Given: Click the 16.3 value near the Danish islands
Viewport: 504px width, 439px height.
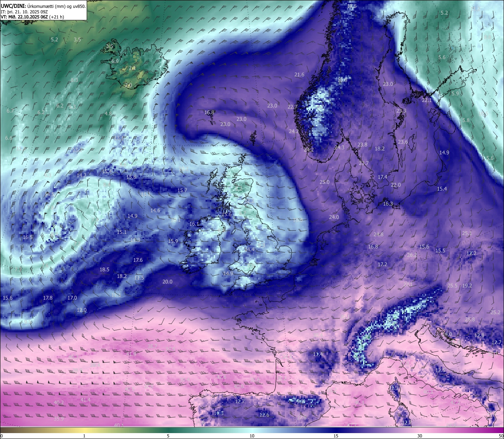Looking at the screenshot, I should coord(388,204).
